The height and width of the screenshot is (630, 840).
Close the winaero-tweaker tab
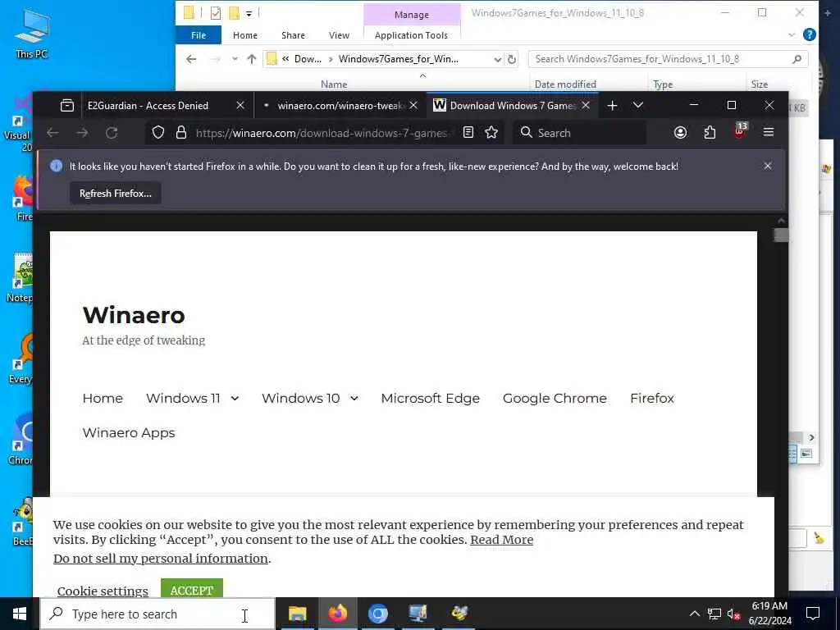[413, 106]
